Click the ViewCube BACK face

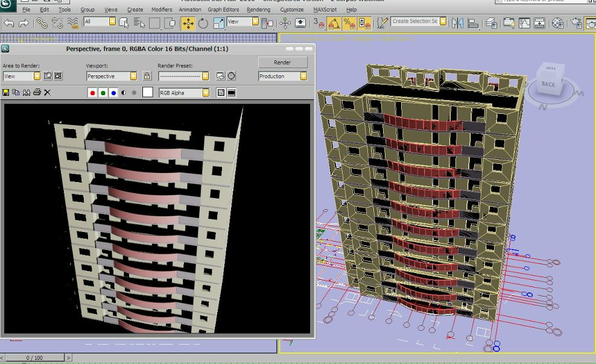point(548,84)
